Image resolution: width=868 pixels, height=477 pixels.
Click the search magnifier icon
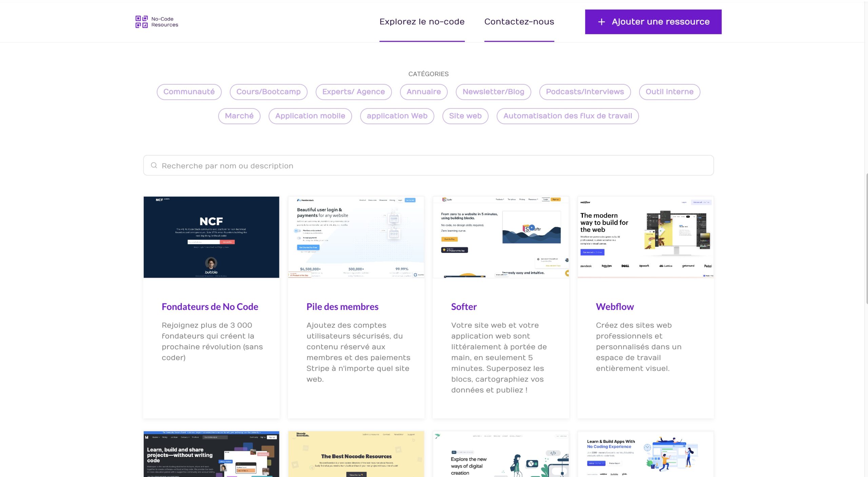[154, 165]
